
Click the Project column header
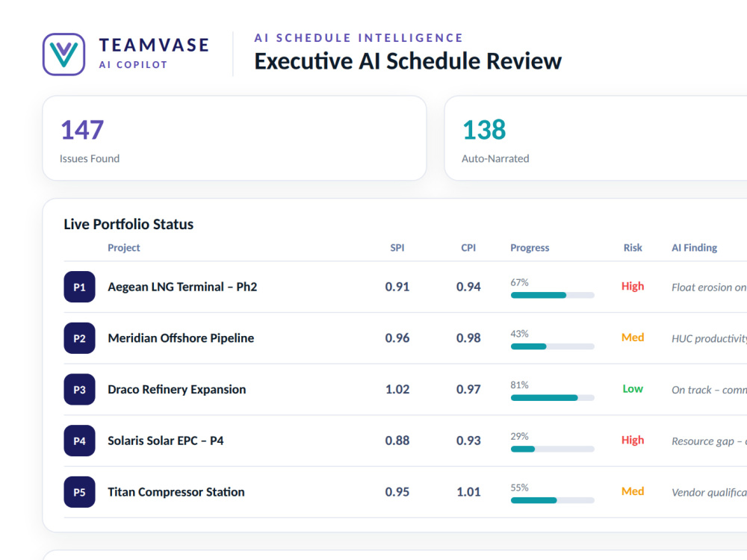[124, 248]
